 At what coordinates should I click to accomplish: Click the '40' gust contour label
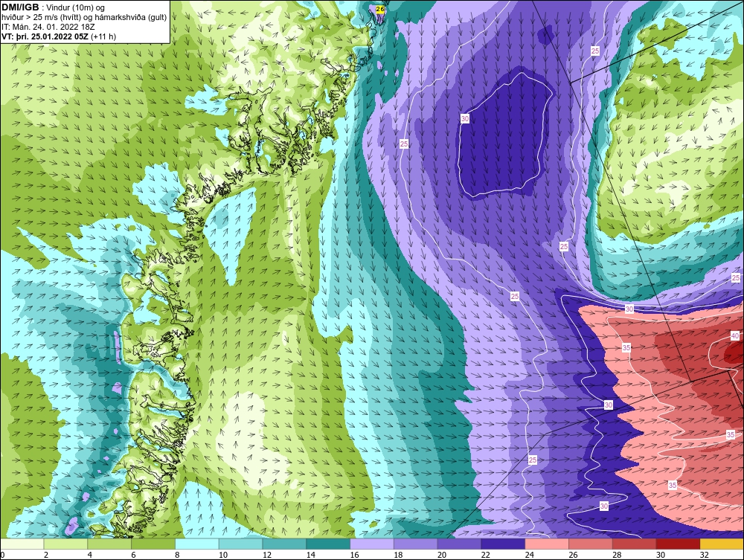pos(734,335)
